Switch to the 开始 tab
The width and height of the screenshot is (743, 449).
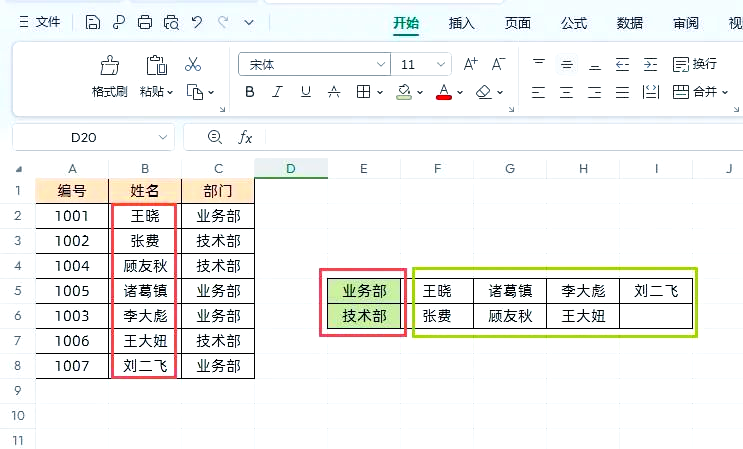[x=406, y=23]
